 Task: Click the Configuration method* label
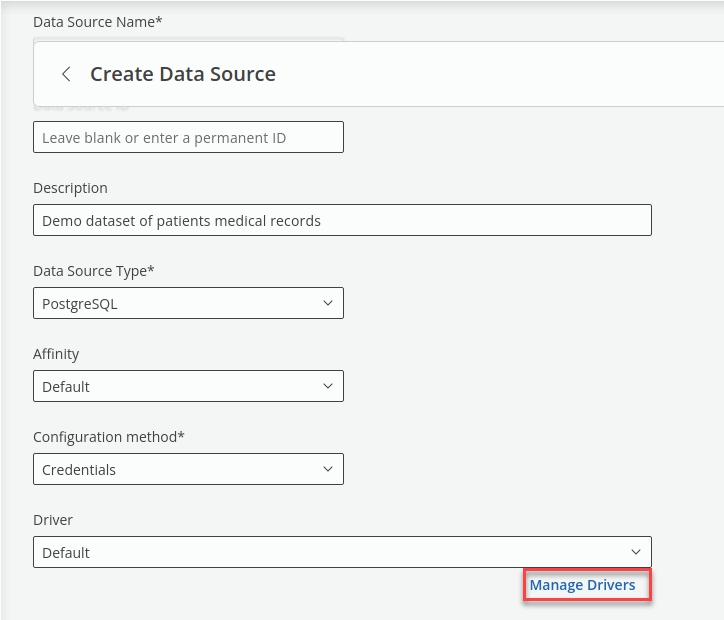click(x=109, y=437)
